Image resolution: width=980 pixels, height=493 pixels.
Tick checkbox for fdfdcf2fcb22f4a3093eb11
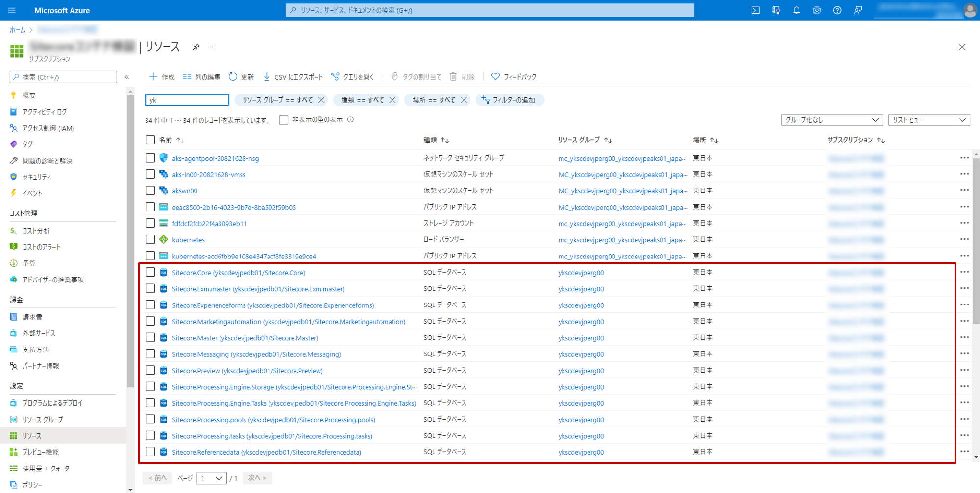150,223
